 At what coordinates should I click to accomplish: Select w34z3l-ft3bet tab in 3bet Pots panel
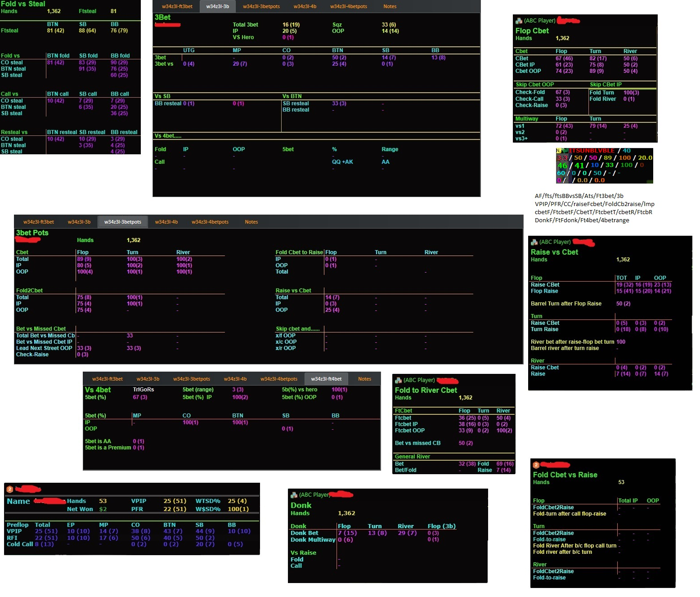coord(39,222)
